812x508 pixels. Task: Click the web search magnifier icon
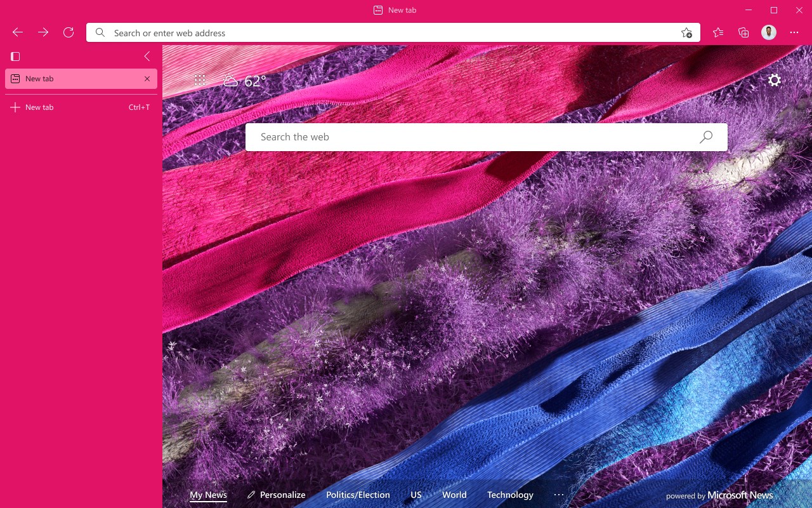pyautogui.click(x=706, y=137)
